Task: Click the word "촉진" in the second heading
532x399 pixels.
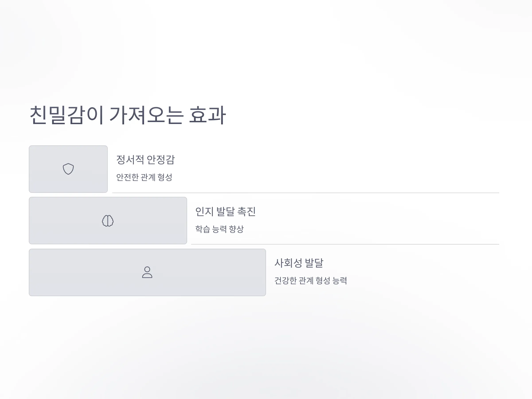Action: [x=246, y=211]
